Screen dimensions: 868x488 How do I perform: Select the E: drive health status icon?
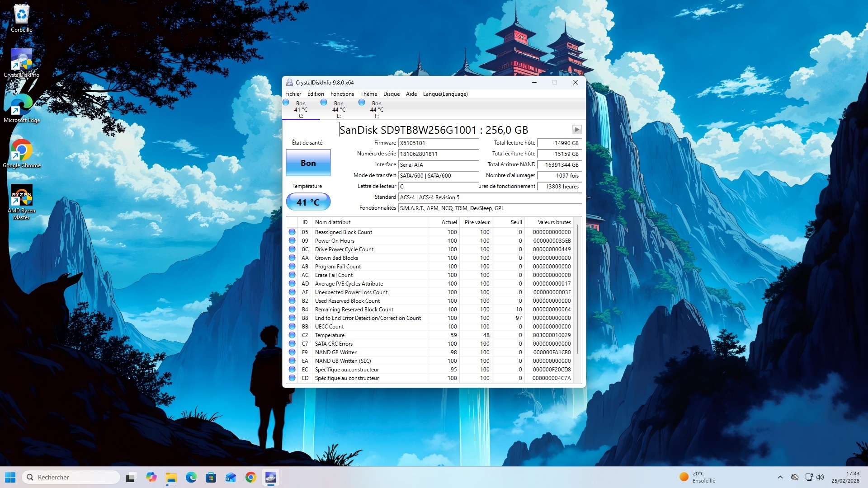click(x=324, y=103)
